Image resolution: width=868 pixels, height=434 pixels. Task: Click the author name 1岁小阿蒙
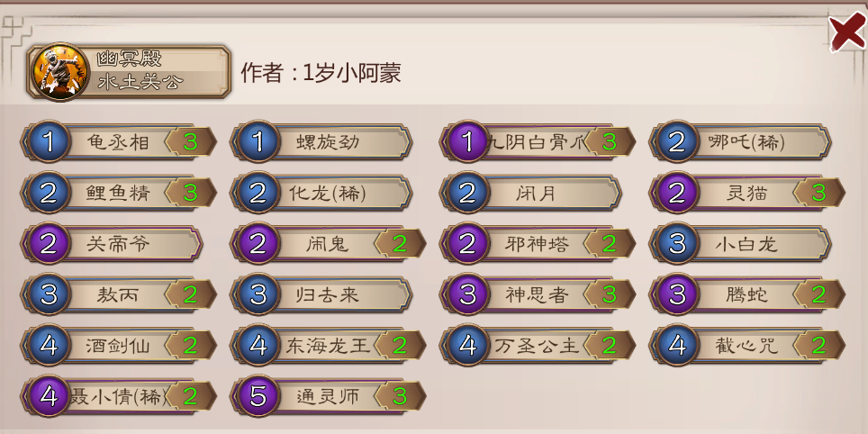pos(352,73)
